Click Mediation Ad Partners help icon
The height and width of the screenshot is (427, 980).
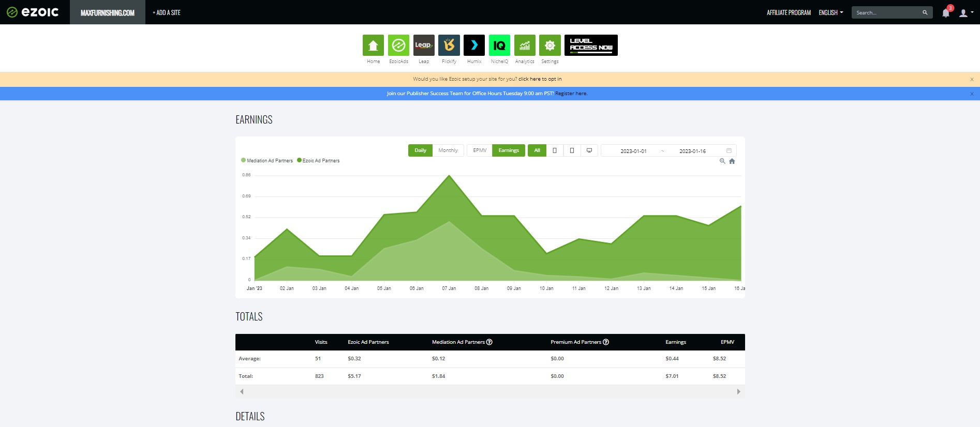(489, 342)
